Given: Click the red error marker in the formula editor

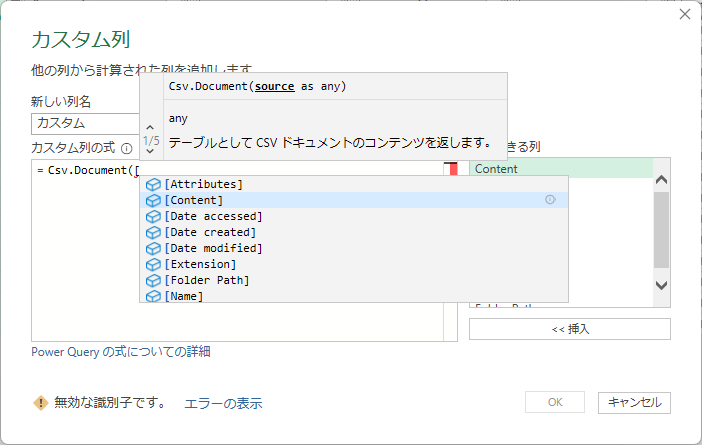Looking at the screenshot, I should (453, 169).
